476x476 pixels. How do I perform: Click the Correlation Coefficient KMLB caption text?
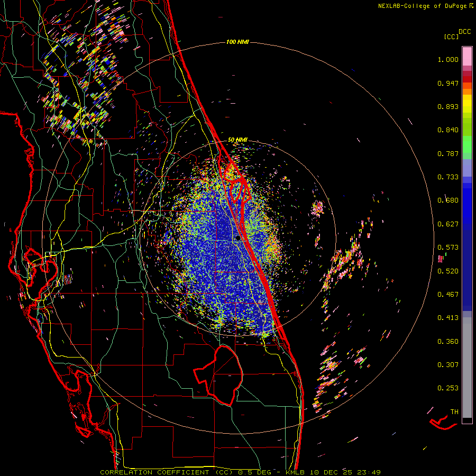241,472
